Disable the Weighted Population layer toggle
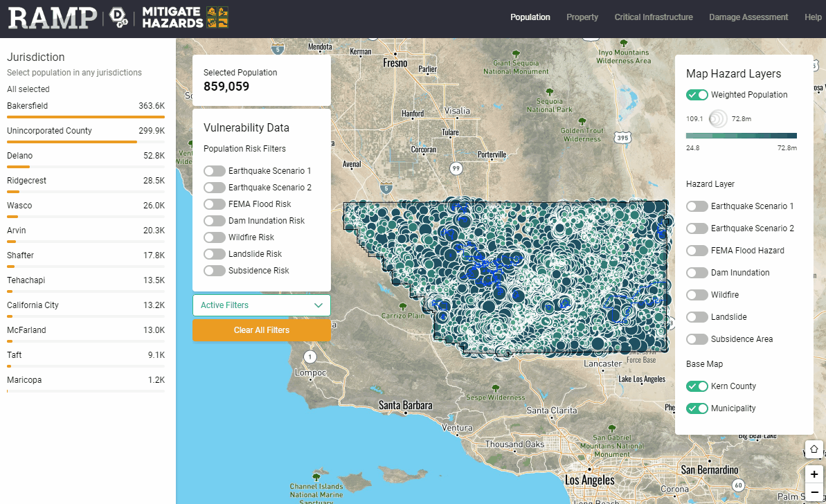 coord(697,95)
